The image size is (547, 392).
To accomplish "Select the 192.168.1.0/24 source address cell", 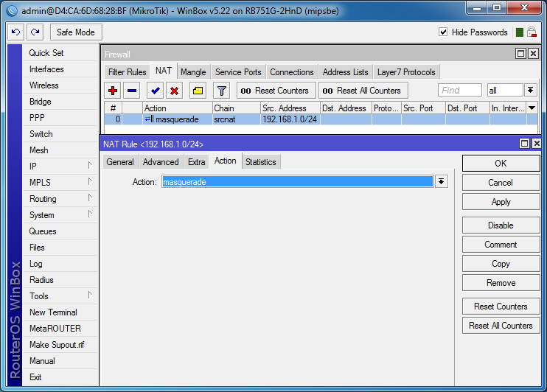I will pyautogui.click(x=290, y=119).
